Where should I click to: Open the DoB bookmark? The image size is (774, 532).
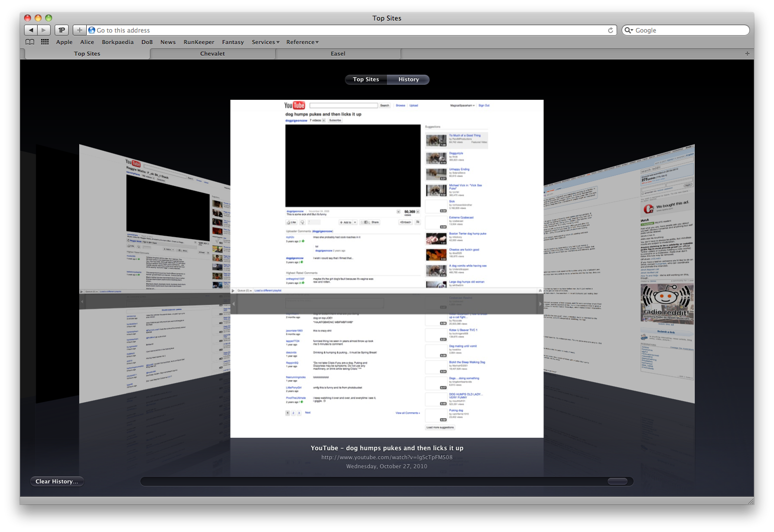[x=147, y=42]
